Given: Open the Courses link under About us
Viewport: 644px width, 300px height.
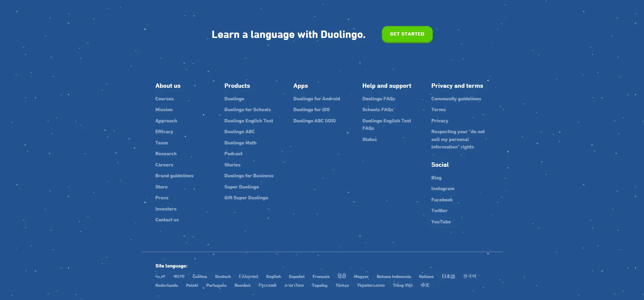Looking at the screenshot, I should point(164,99).
